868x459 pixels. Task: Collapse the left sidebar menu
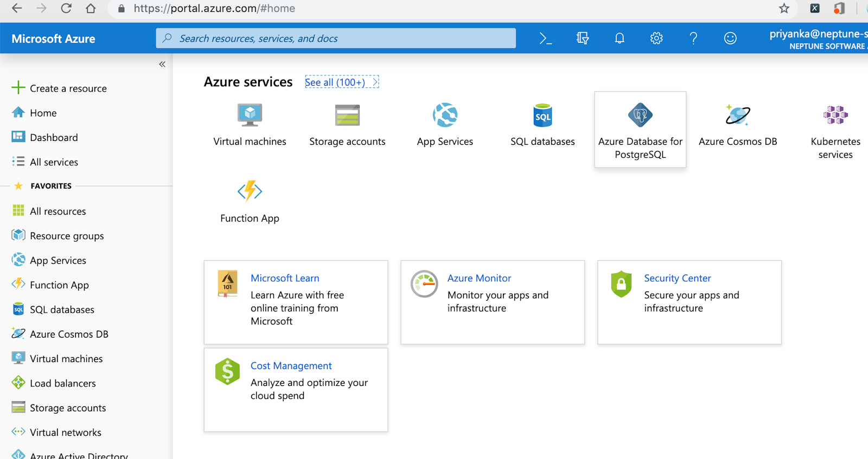[x=162, y=64]
